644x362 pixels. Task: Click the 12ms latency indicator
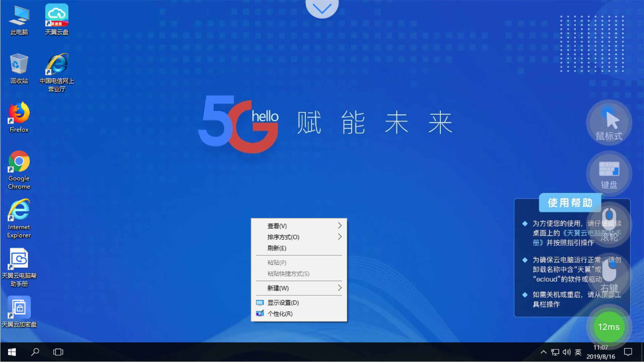[609, 327]
